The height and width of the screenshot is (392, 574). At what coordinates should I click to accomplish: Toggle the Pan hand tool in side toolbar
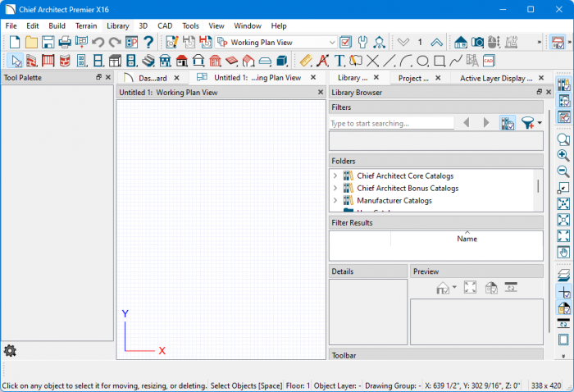(x=563, y=252)
